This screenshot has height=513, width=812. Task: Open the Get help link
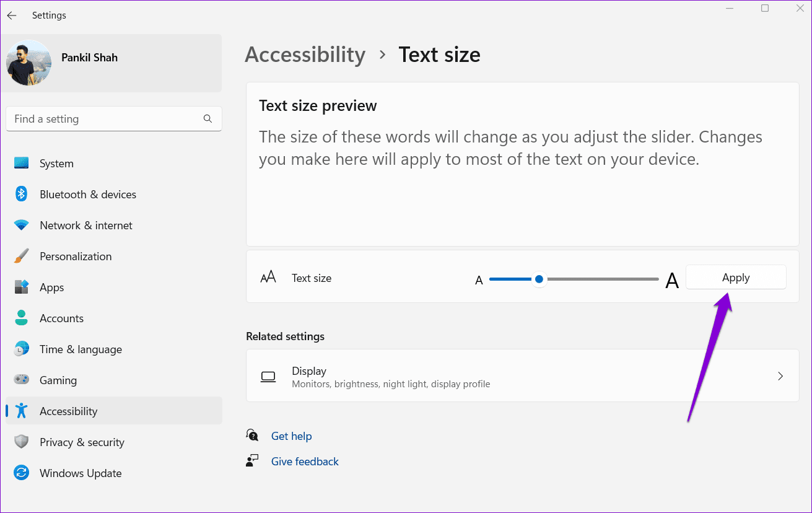pos(291,436)
